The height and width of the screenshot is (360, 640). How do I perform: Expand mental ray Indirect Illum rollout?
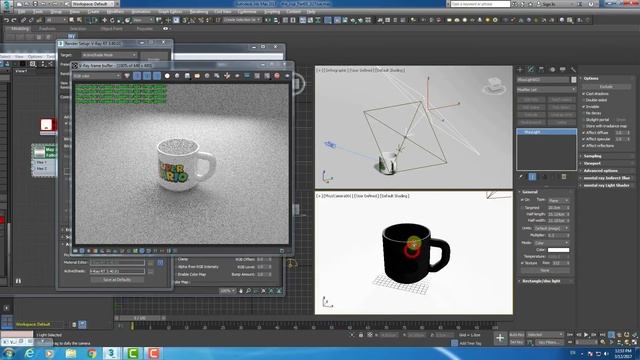pos(607,178)
